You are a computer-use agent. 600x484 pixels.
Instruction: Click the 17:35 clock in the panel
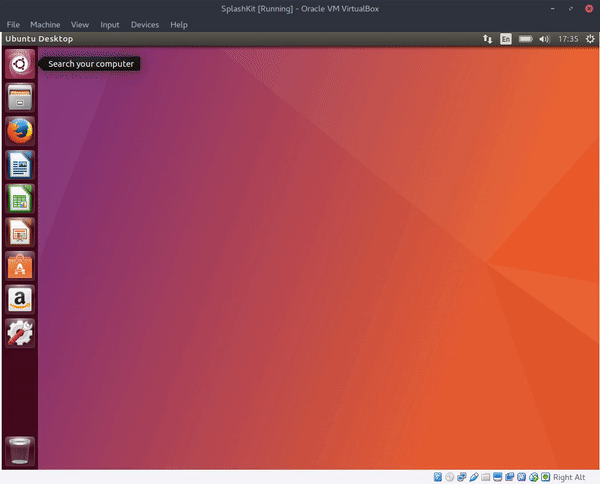tap(568, 39)
